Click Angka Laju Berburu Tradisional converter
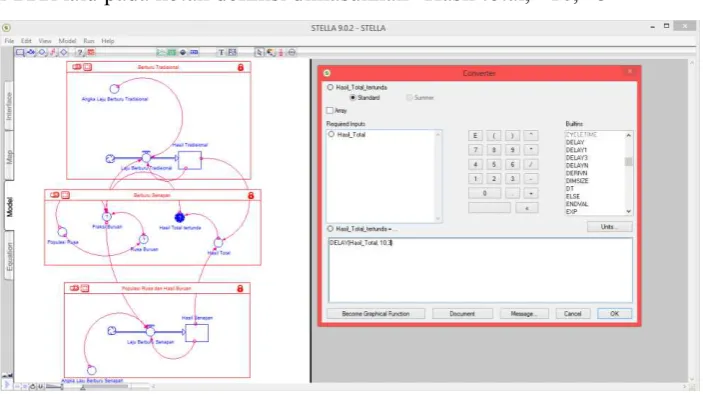The height and width of the screenshot is (394, 703). pyautogui.click(x=114, y=89)
